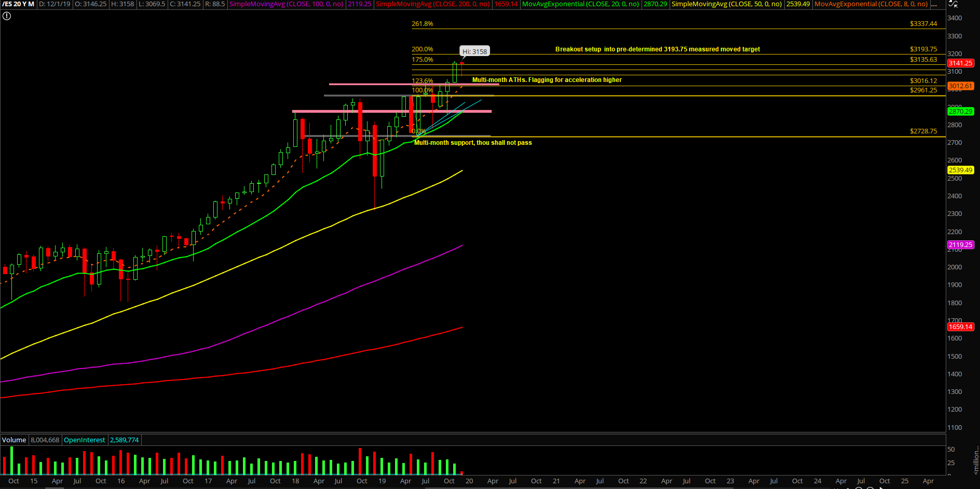
Task: Click the red 1659.14 axis bubble
Action: (x=960, y=327)
